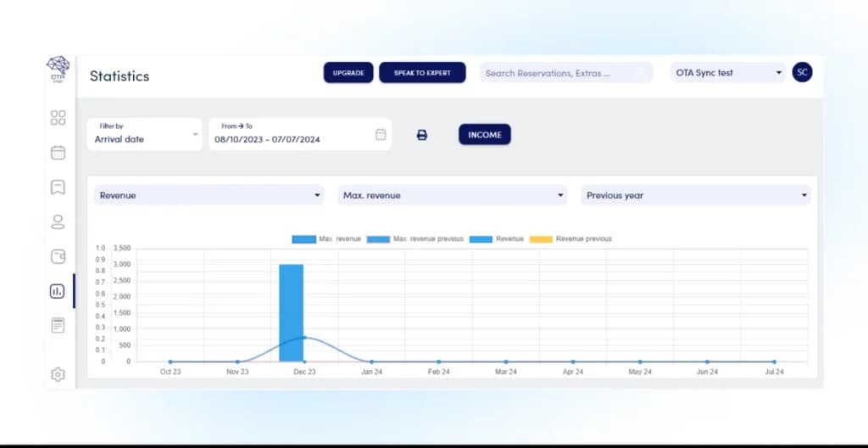Open the settings gear icon in sidebar
Viewport: 868px width, 448px height.
58,374
